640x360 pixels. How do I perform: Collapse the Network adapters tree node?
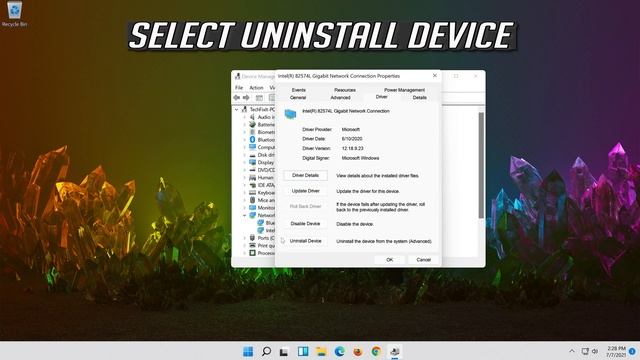coord(244,215)
